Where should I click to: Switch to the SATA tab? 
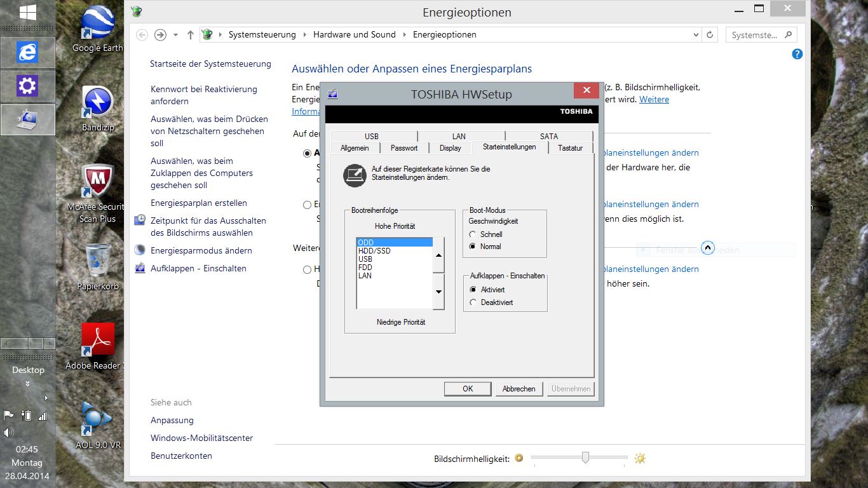coord(549,136)
